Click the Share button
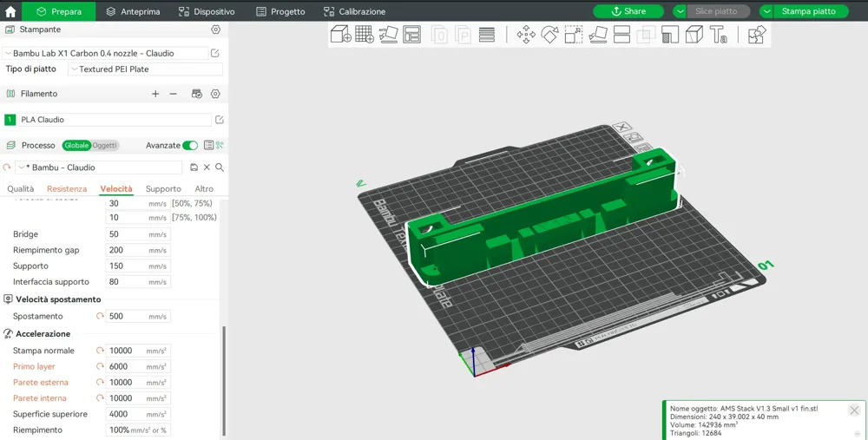The width and height of the screenshot is (868, 440). [628, 12]
